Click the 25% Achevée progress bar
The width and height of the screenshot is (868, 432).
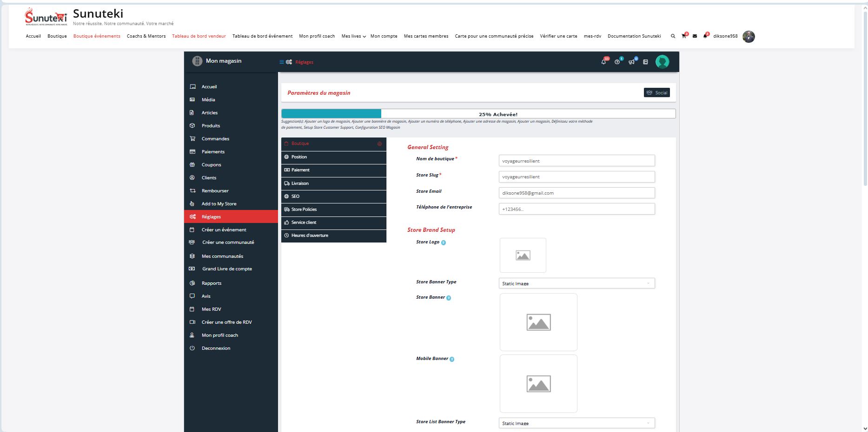tap(478, 114)
